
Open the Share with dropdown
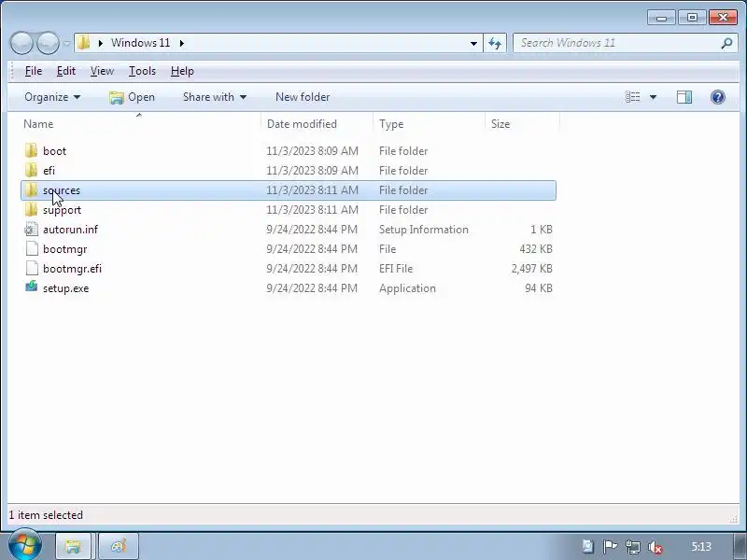[x=215, y=97]
